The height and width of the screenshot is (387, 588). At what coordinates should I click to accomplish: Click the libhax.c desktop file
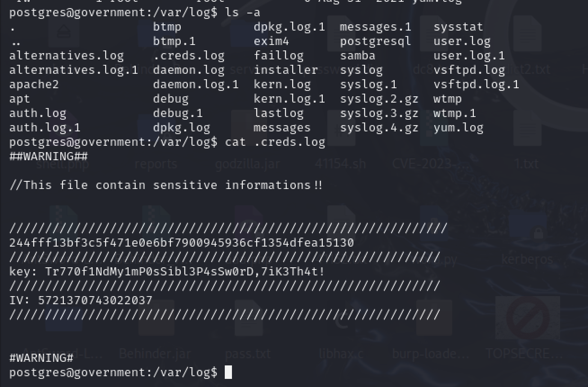click(341, 354)
